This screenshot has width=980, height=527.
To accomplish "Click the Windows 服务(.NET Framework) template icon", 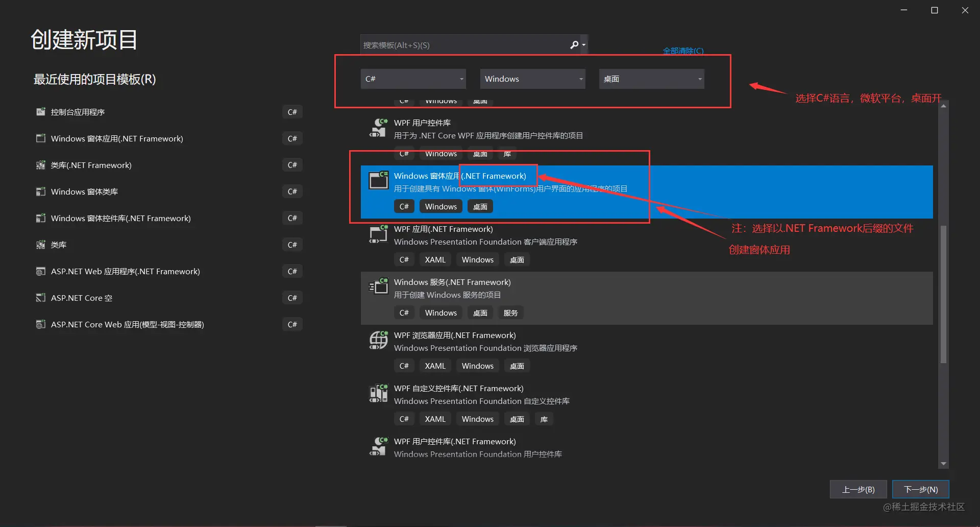I will coord(378,286).
